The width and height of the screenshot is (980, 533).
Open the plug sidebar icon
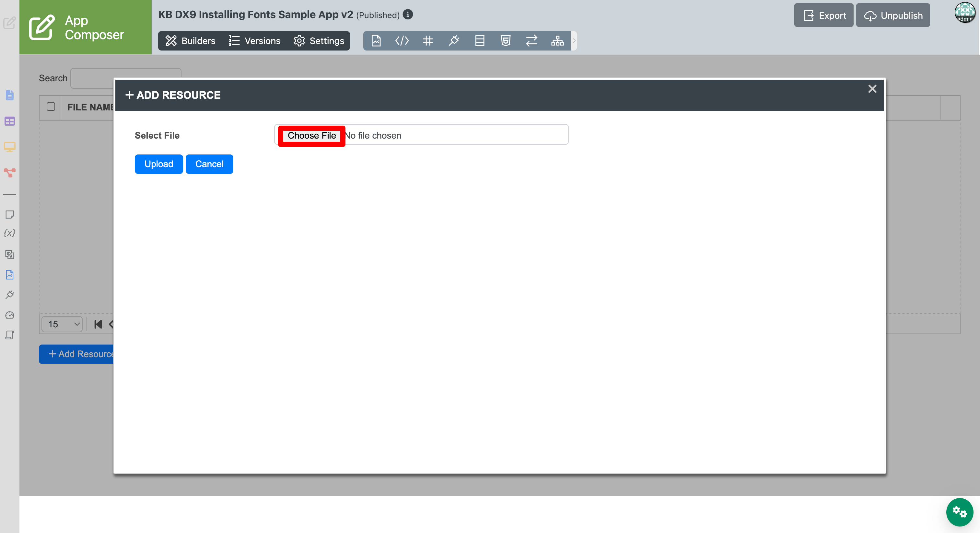point(9,295)
